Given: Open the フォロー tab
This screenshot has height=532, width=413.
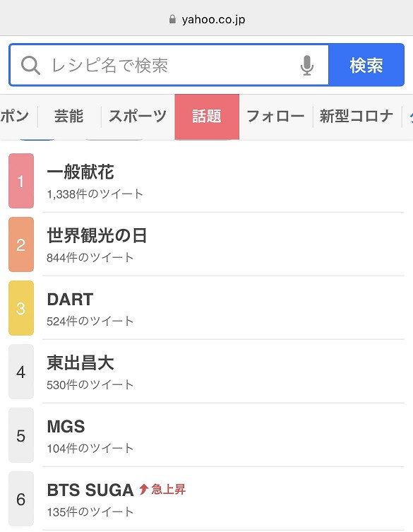Looking at the screenshot, I should (275, 117).
